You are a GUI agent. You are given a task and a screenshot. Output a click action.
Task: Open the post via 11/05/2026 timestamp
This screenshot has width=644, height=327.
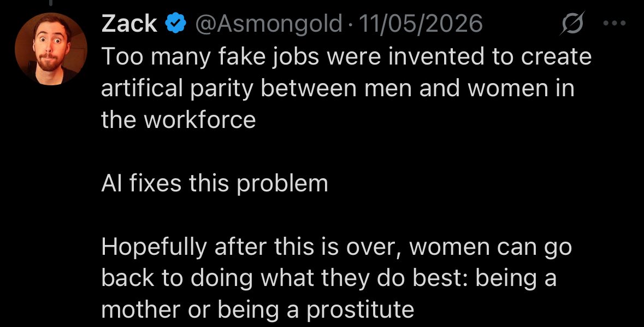(421, 24)
